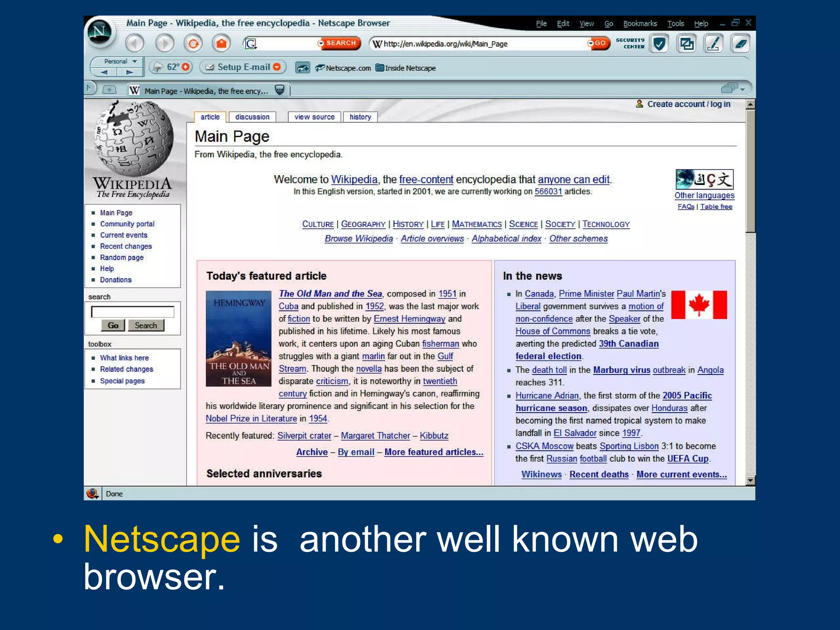Open the Tools menu
The width and height of the screenshot is (840, 630).
[676, 24]
